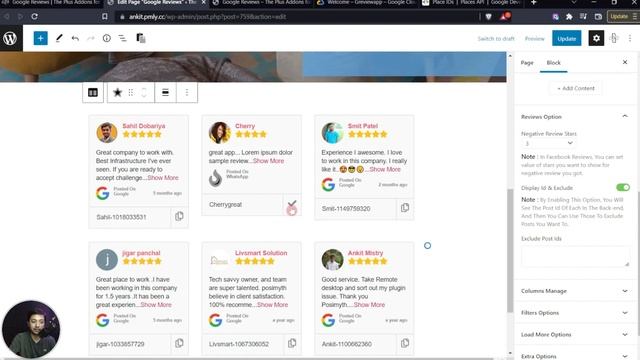
Task: Copy the jigar-1033657729 review ID
Action: pos(179,344)
